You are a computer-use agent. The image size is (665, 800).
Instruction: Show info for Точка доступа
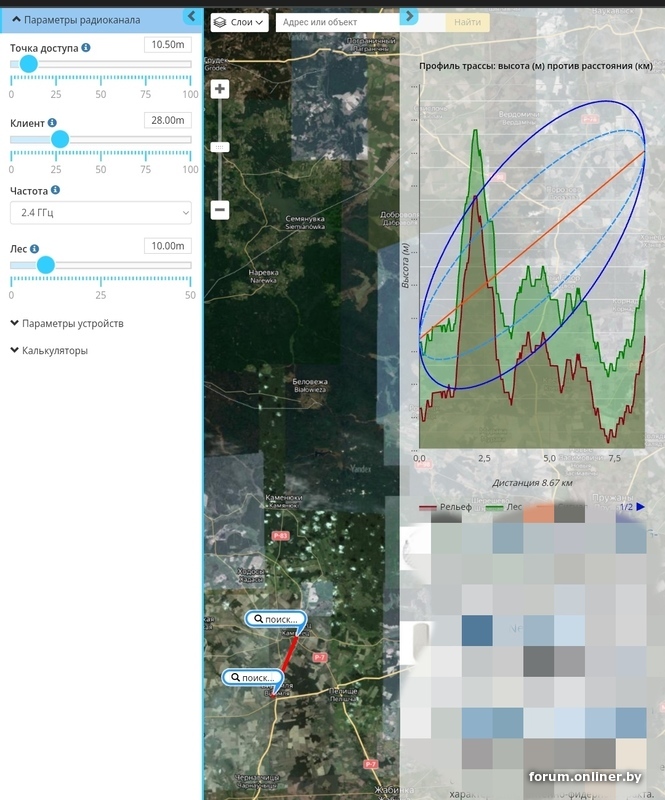pyautogui.click(x=86, y=47)
